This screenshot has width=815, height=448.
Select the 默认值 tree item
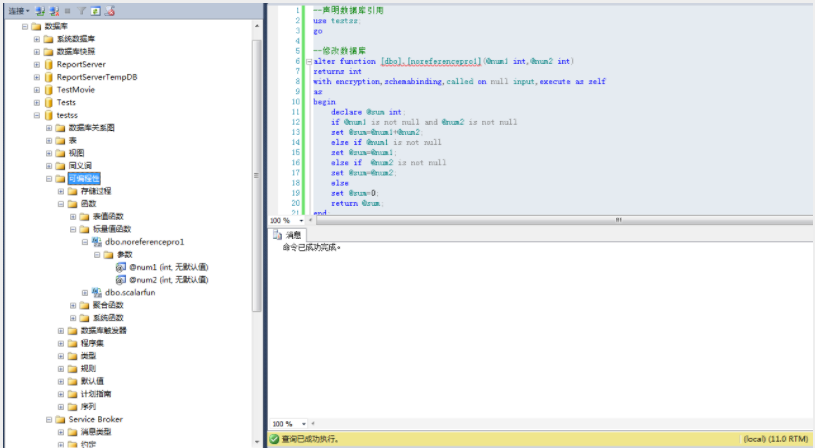tap(92, 381)
